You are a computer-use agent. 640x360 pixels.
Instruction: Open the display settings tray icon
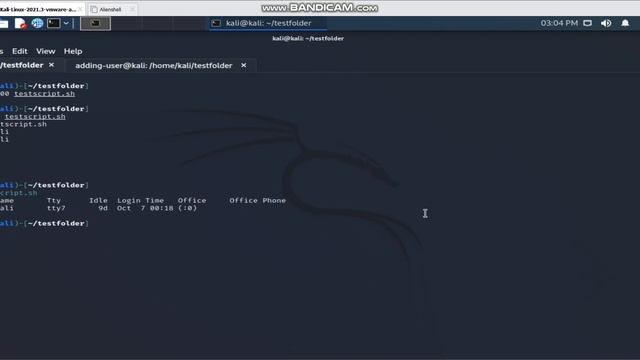pyautogui.click(x=587, y=23)
